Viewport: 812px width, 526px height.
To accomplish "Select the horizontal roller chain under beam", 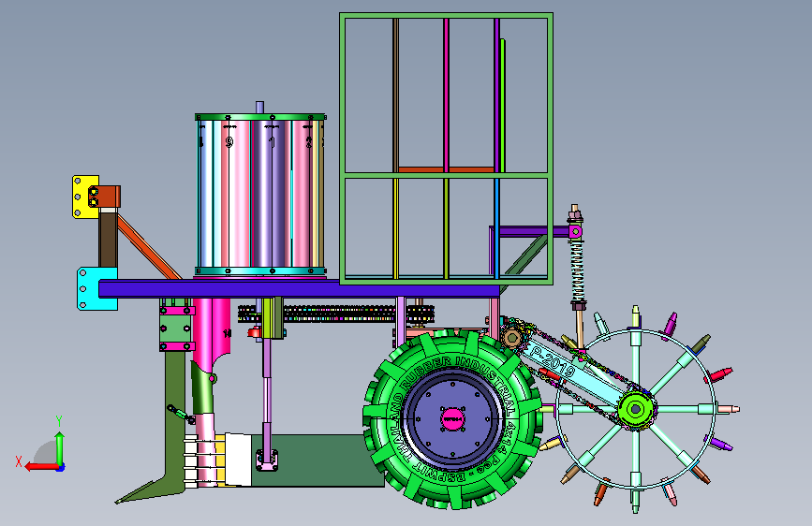I will 335,314.
